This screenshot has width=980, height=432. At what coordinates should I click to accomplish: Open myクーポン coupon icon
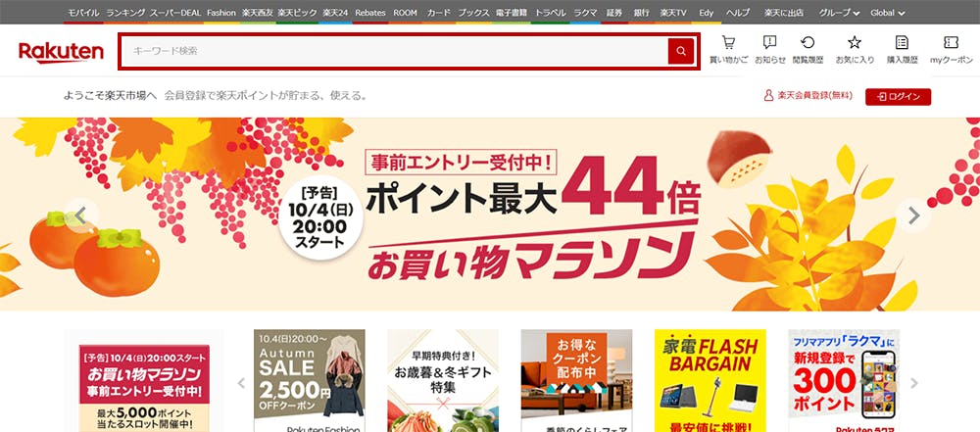coord(952,42)
